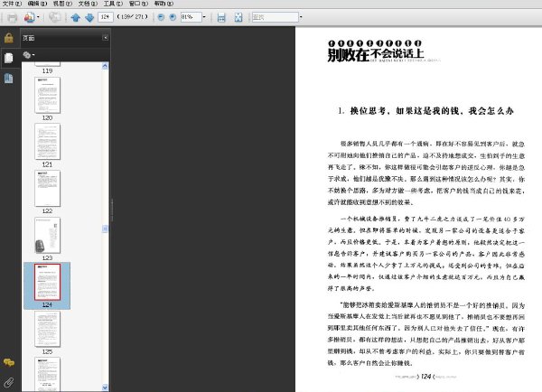Click thumbnail scrollbar down arrow
Screen dimensions: 542x392
pyautogui.click(x=105, y=387)
